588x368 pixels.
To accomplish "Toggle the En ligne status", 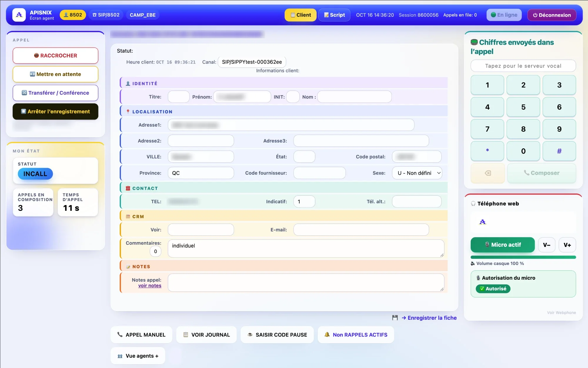I will pyautogui.click(x=504, y=15).
